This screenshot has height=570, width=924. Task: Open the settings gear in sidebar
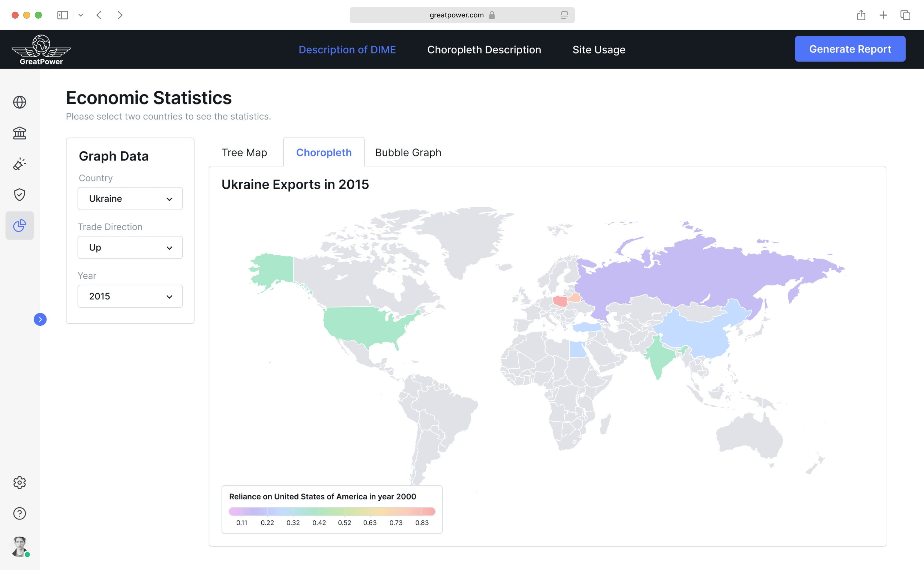point(20,483)
